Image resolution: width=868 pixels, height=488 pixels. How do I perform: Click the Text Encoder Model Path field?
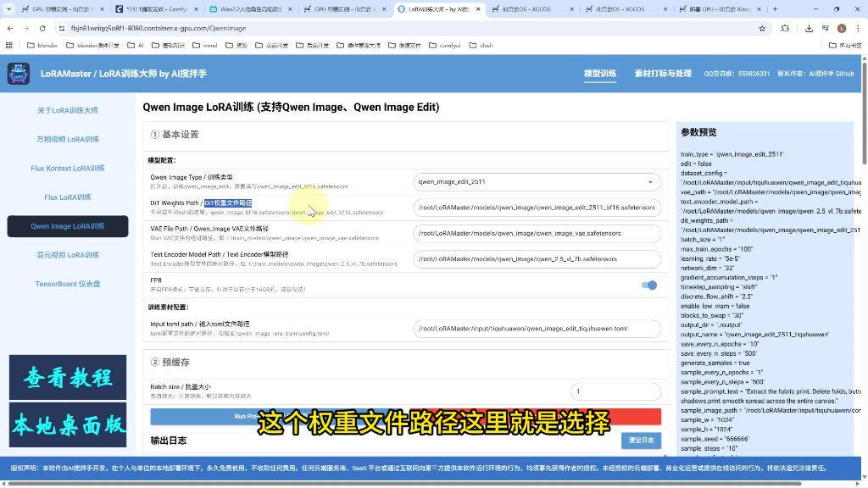(x=537, y=259)
